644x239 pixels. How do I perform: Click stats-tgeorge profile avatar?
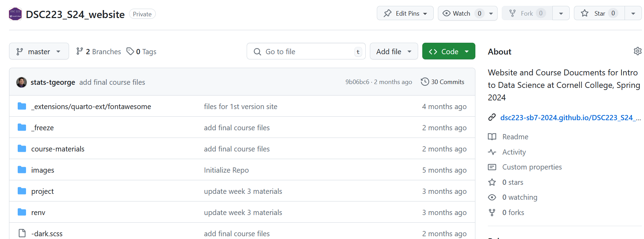(x=22, y=82)
